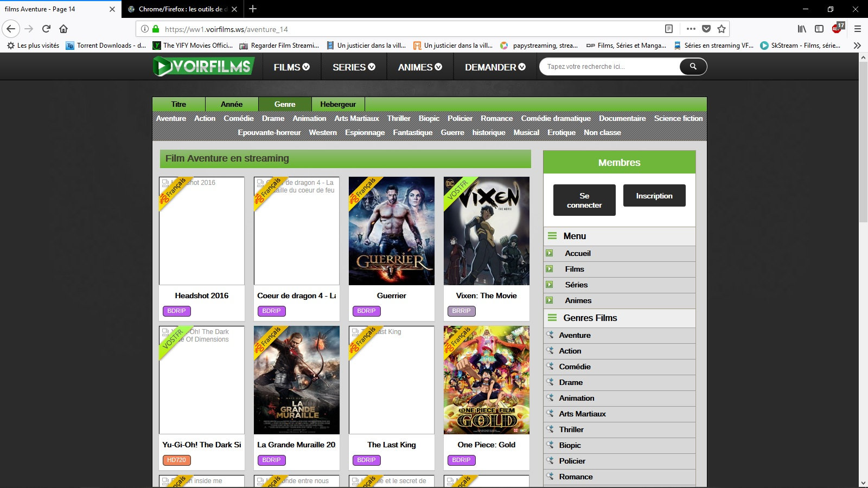Click the browser Forward arrow button
This screenshot has width=868, height=488.
(29, 29)
